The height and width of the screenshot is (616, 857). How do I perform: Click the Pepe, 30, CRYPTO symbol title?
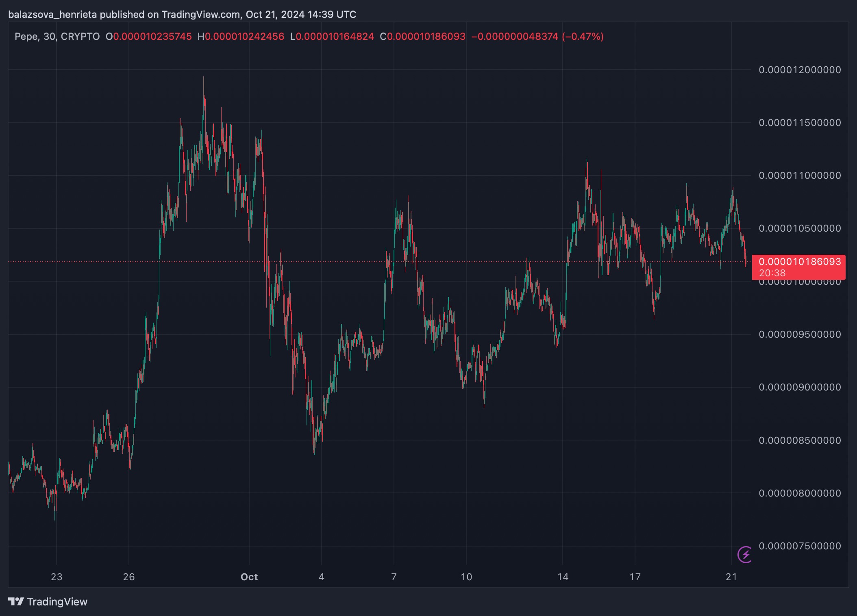pos(57,37)
